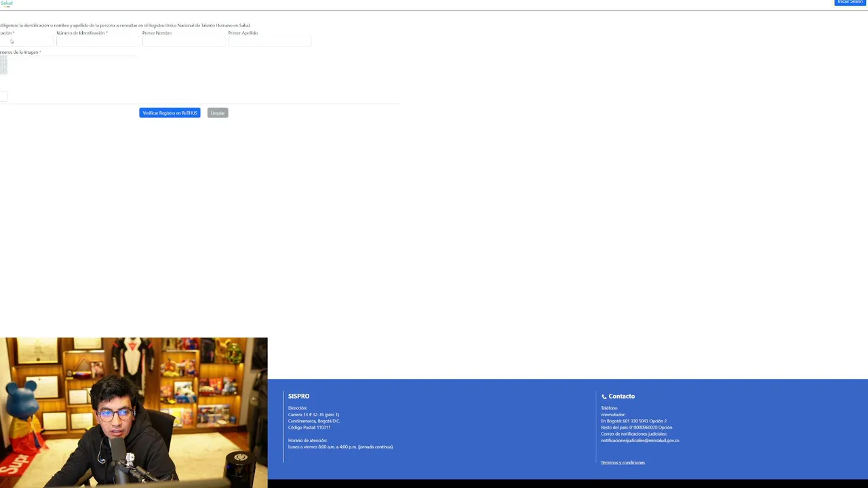868x488 pixels.
Task: Click the webcam video overlay of the streamer
Action: click(x=134, y=413)
